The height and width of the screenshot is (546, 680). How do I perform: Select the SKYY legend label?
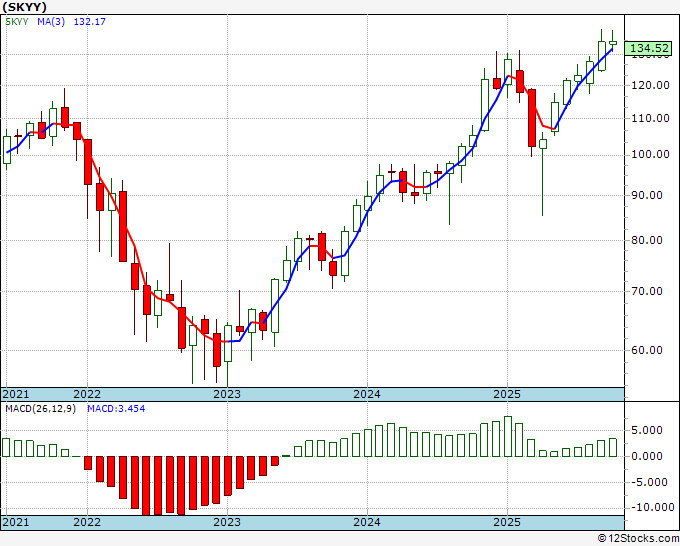click(17, 22)
